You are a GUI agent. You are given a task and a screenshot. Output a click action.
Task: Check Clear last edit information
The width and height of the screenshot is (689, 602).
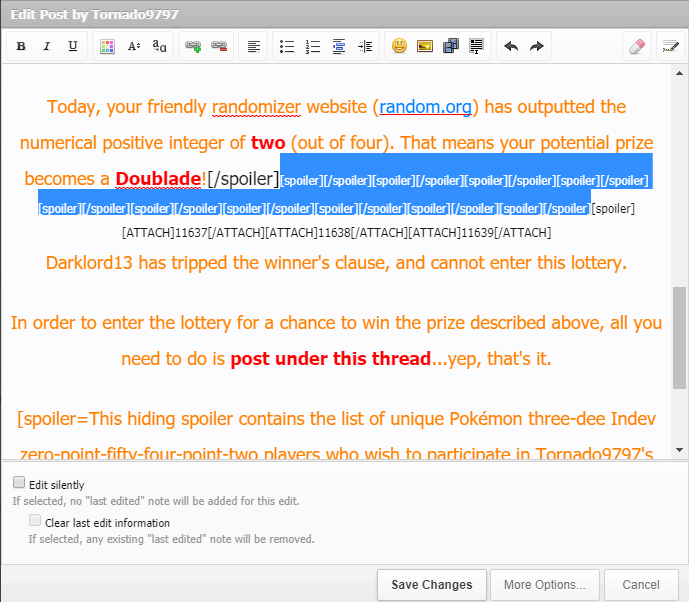[x=35, y=521]
